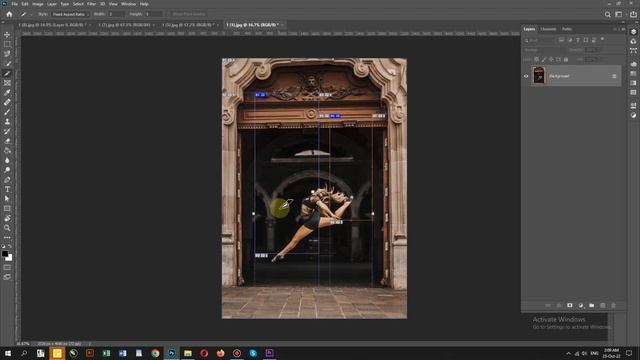Open the Style dropdown in options bar

(70, 14)
